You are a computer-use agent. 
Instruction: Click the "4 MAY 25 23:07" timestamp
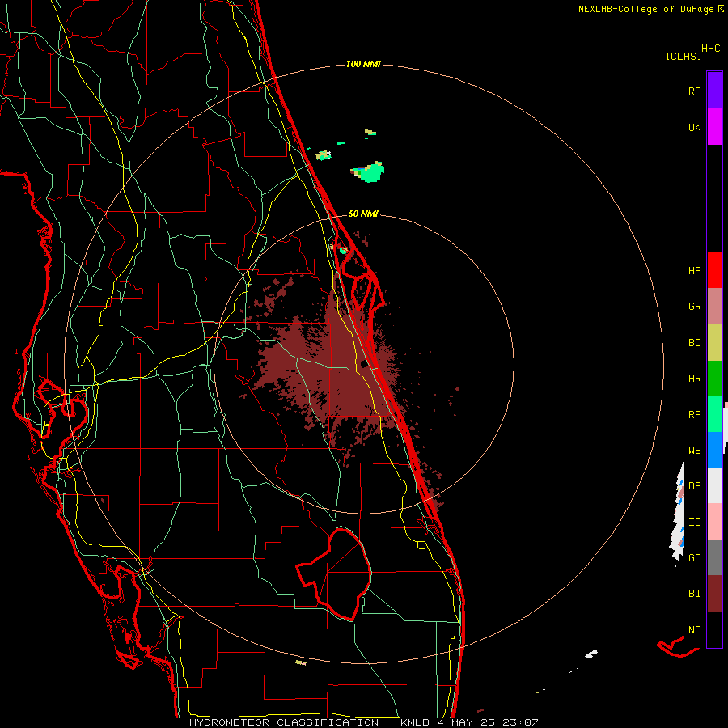(489, 722)
